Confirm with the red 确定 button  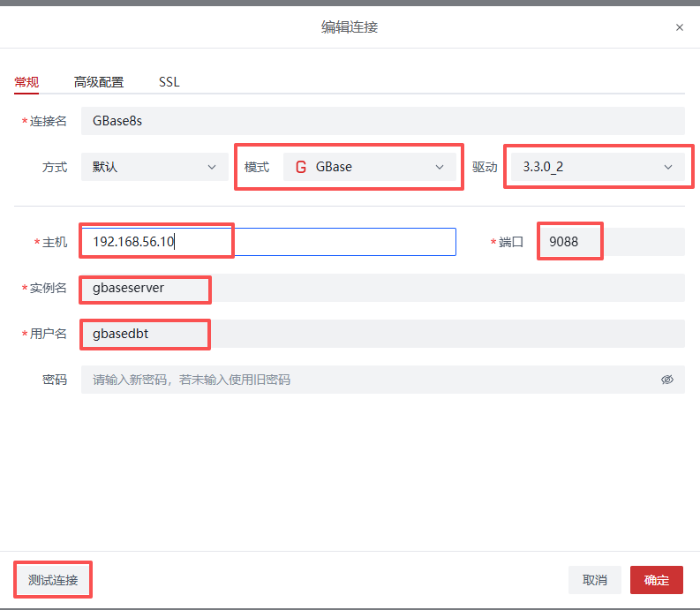[x=656, y=580]
